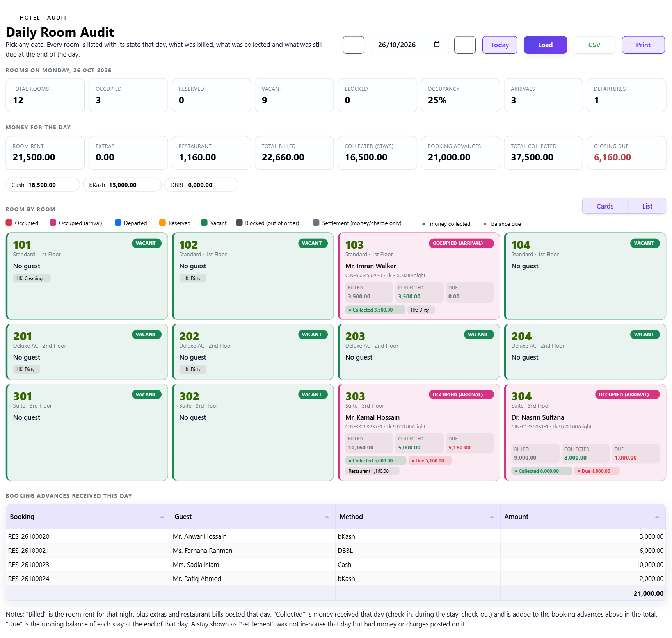Click the Total Collected 37,500.00 card
The height and width of the screenshot is (638, 672).
point(543,153)
